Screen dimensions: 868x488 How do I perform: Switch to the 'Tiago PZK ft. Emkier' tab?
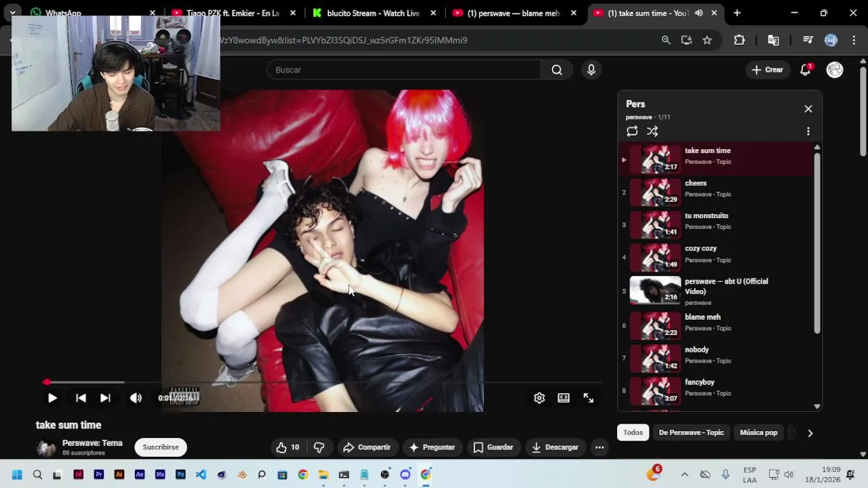coord(233,13)
